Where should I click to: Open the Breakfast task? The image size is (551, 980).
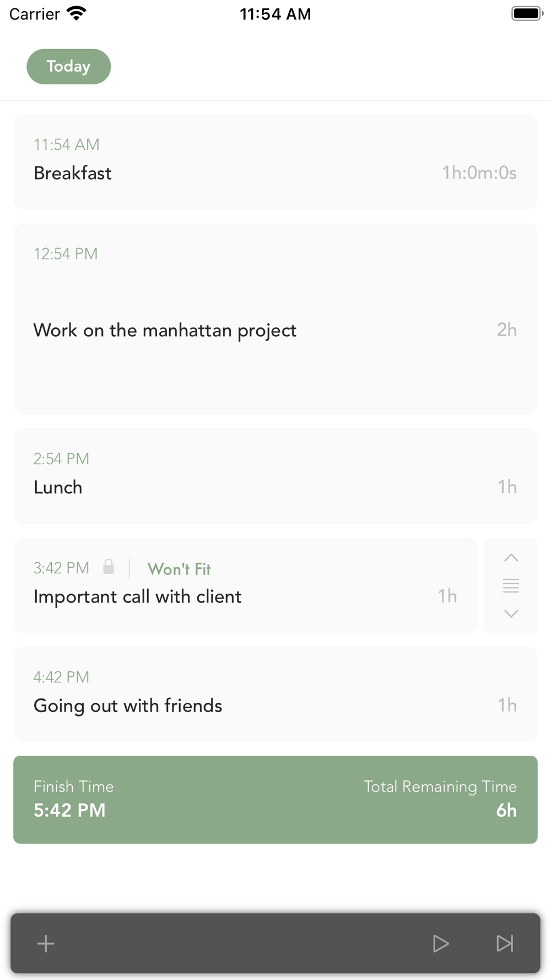[x=275, y=162]
